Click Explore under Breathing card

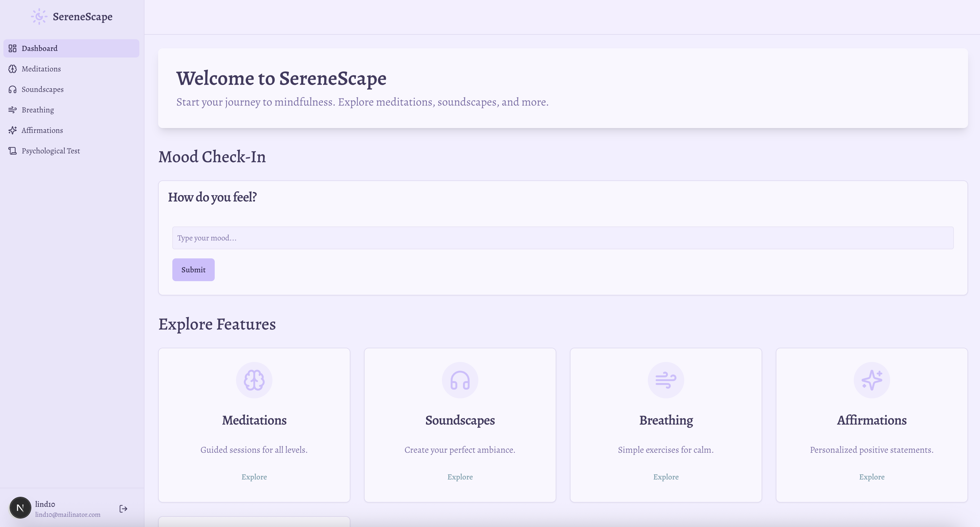pyautogui.click(x=666, y=477)
